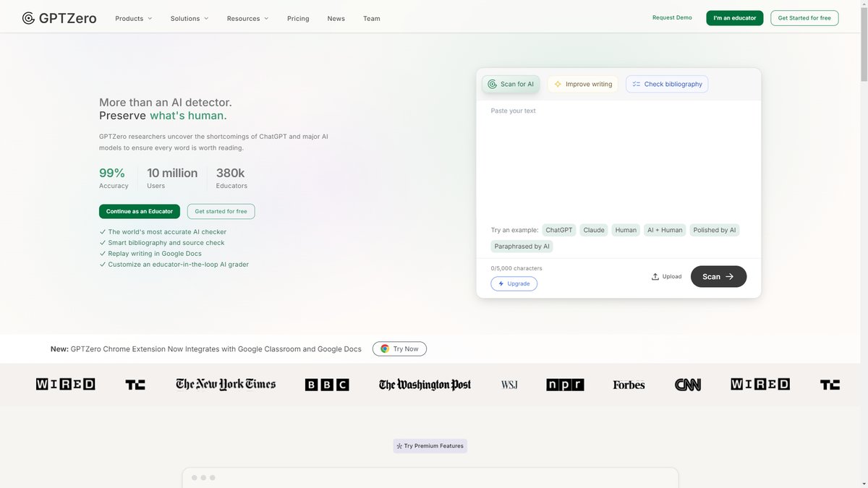
Task: Switch to the Improve writing tab
Action: [583, 84]
